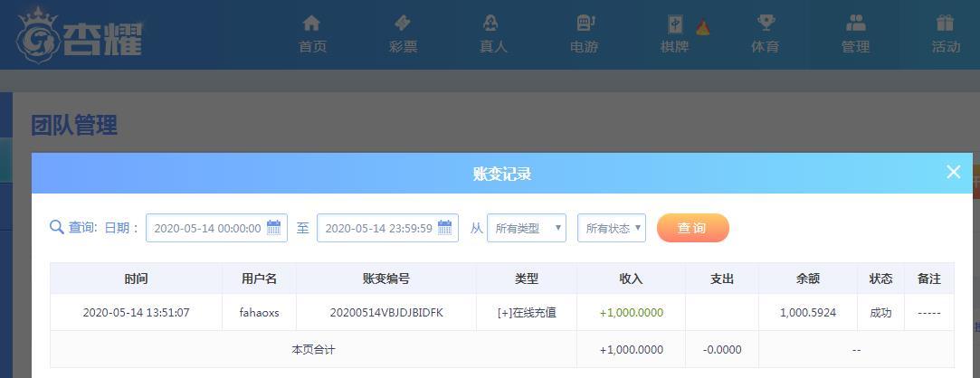Click the 账变编号 column header
Screen dimensions: 980x378
[x=386, y=279]
